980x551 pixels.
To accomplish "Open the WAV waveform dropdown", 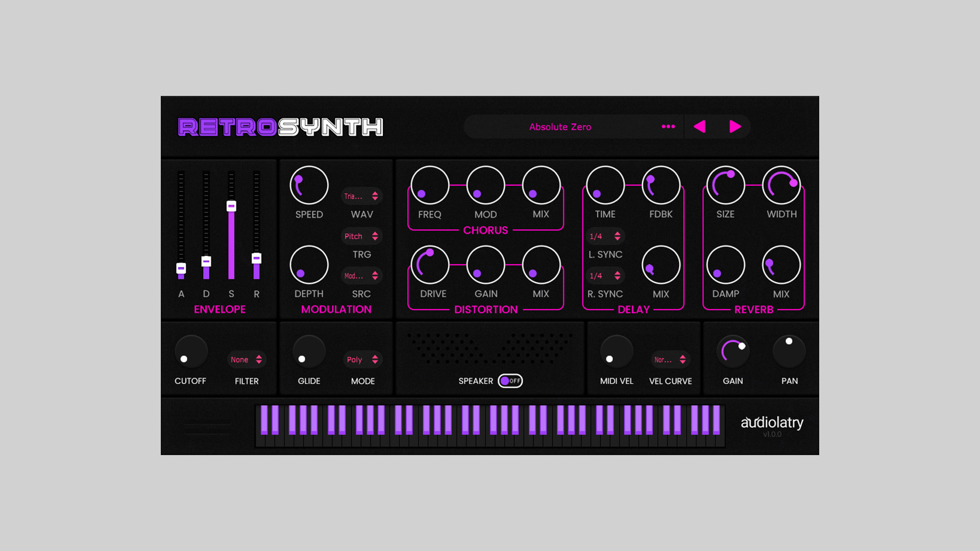I will (x=362, y=196).
